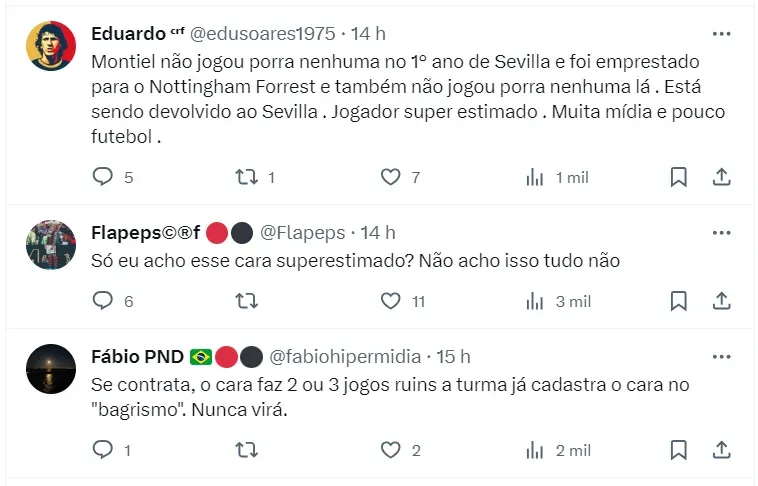Click Eduardo's profile avatar picture
The width and height of the screenshot is (758, 486).
51,46
